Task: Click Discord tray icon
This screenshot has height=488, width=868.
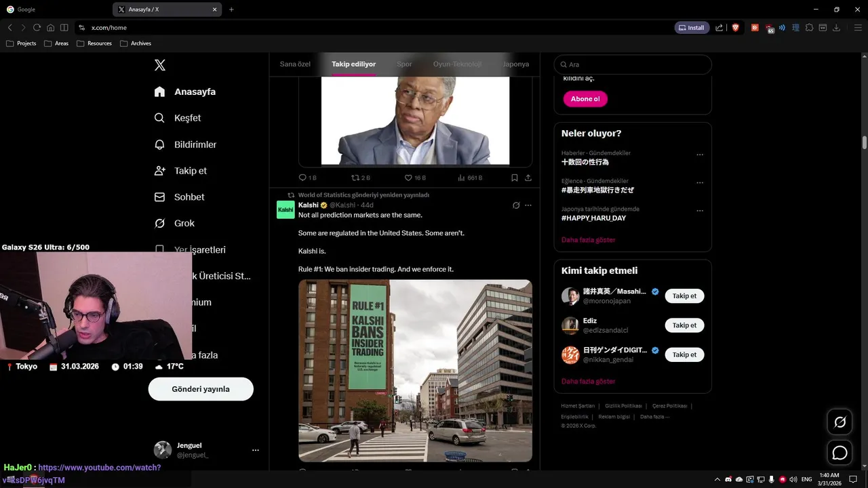Action: click(728, 479)
